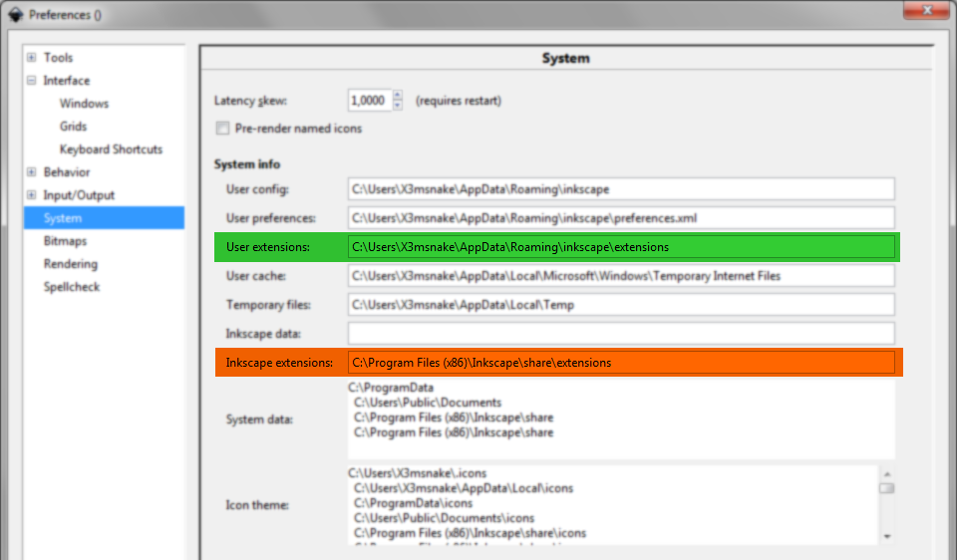Decrease Latency skew with down arrow
Image resolution: width=957 pixels, height=560 pixels.
coord(398,107)
